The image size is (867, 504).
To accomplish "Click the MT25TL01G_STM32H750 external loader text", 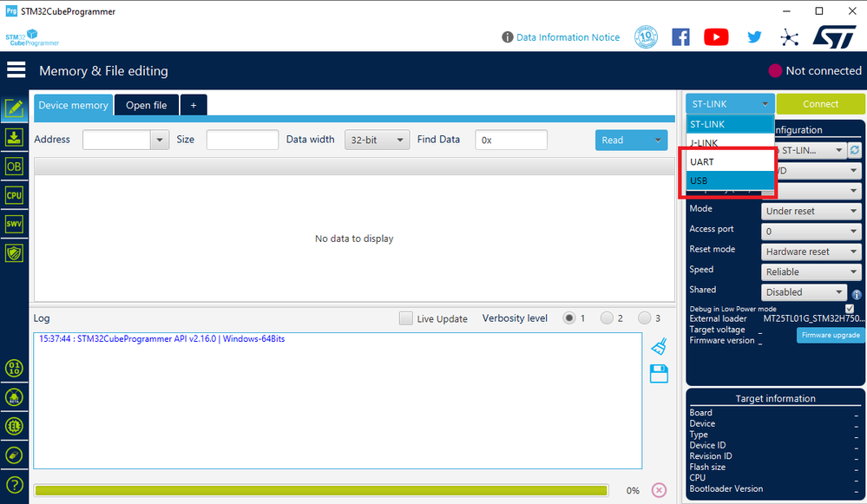I will pos(813,318).
